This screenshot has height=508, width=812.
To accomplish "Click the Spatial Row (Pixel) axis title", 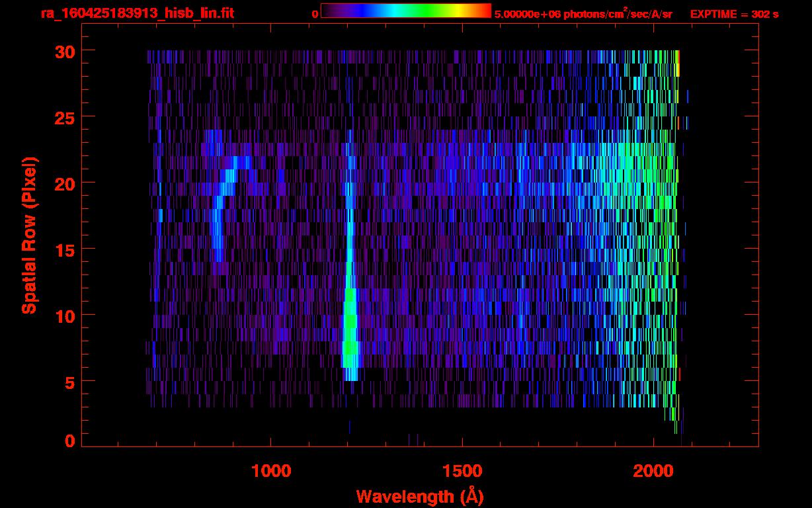I will tap(29, 235).
